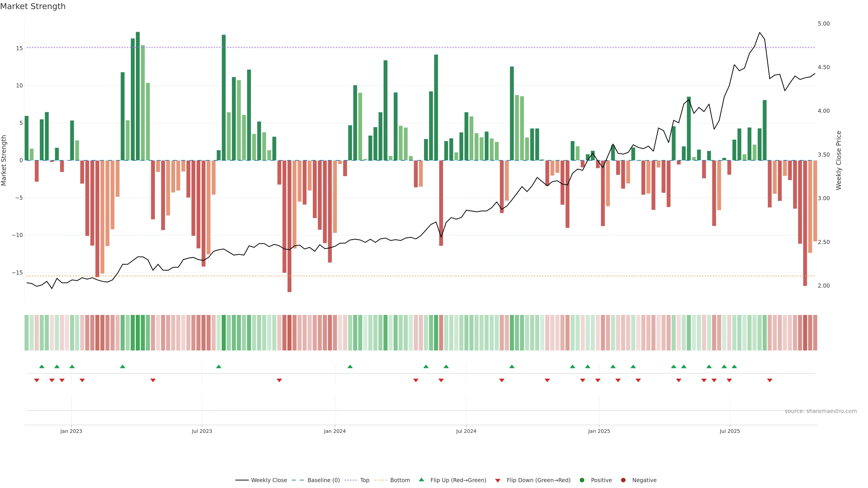Screen dimensions: 868x488
Task: Click the first green flip-up triangle at far left
Action: point(42,366)
